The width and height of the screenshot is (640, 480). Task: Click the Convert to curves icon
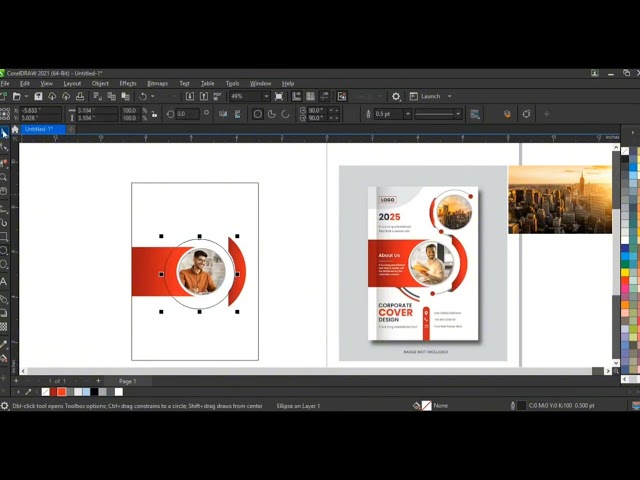pyautogui.click(x=527, y=114)
